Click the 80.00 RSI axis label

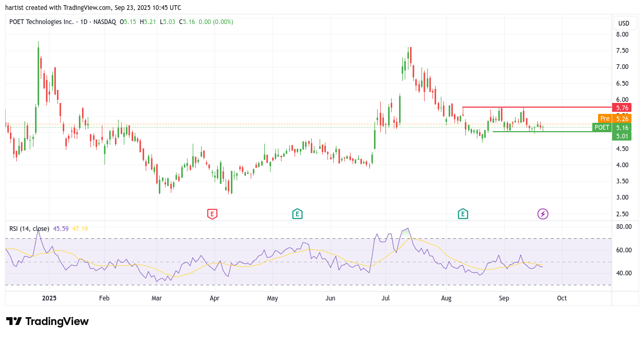(624, 227)
